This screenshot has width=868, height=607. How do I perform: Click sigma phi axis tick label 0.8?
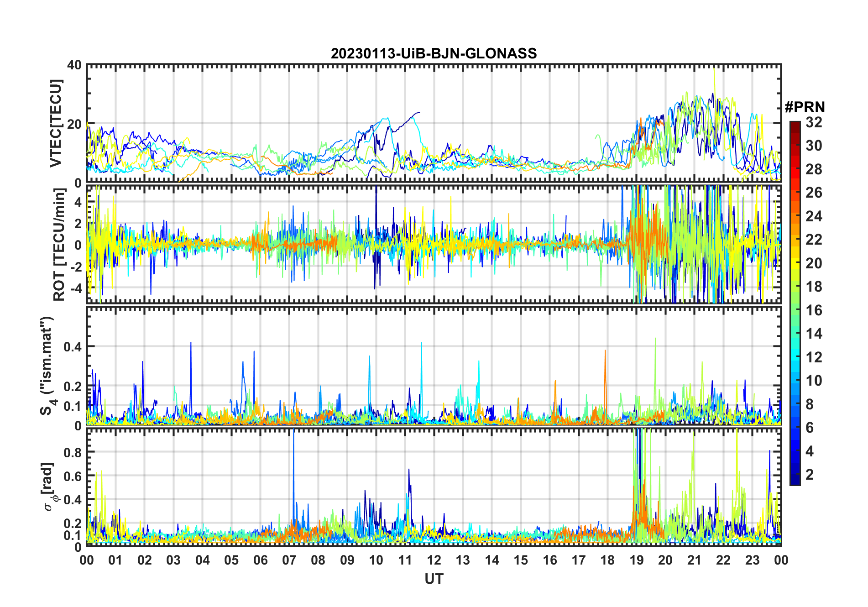click(x=72, y=452)
